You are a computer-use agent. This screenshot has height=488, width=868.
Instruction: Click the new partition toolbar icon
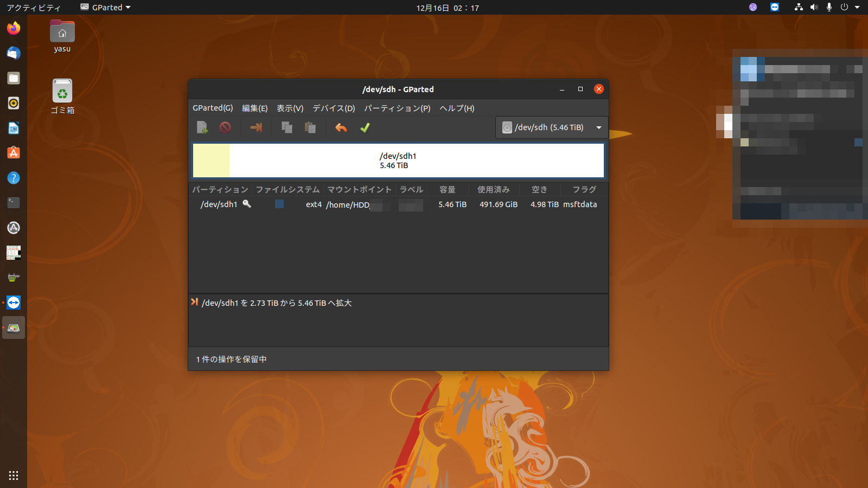point(202,127)
